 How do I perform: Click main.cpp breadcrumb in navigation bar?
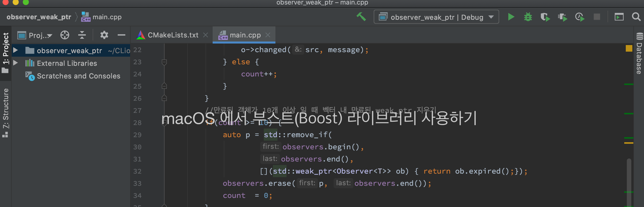coord(102,17)
